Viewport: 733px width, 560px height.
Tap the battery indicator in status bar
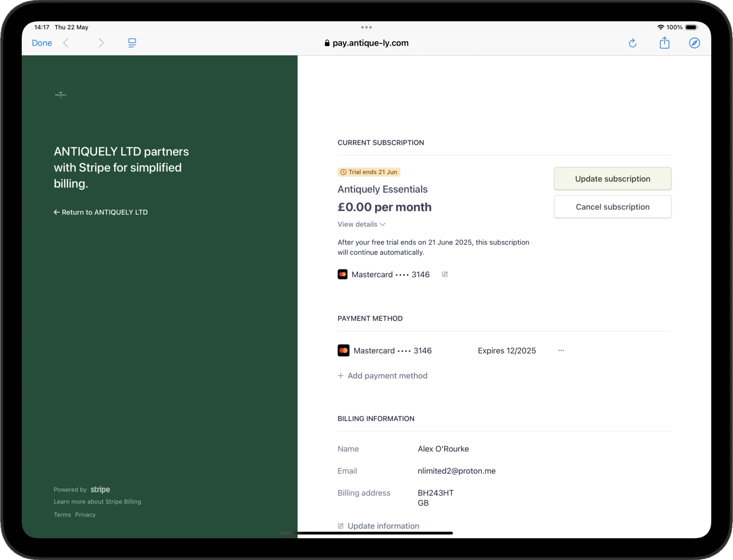pyautogui.click(x=692, y=27)
